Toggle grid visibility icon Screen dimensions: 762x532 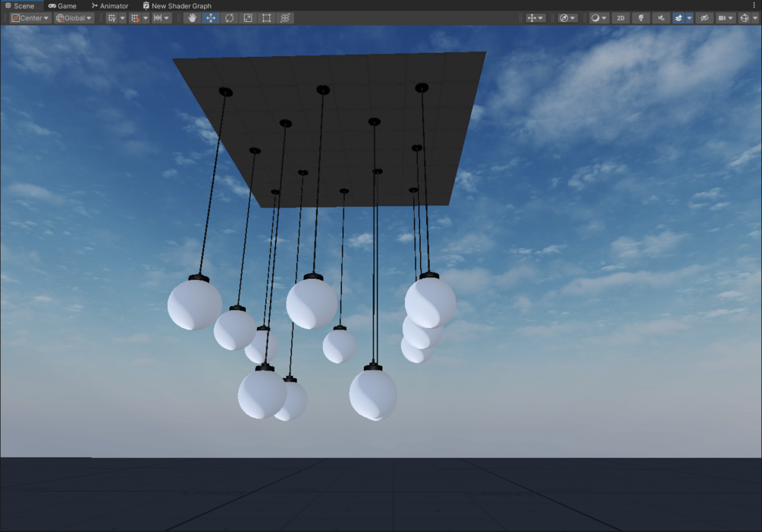pyautogui.click(x=111, y=18)
